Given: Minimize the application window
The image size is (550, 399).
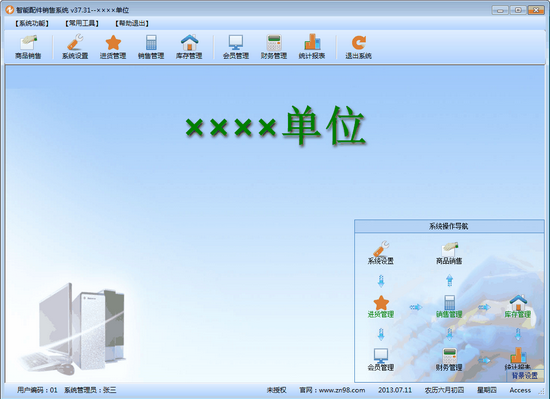Looking at the screenshot, I should (x=500, y=10).
